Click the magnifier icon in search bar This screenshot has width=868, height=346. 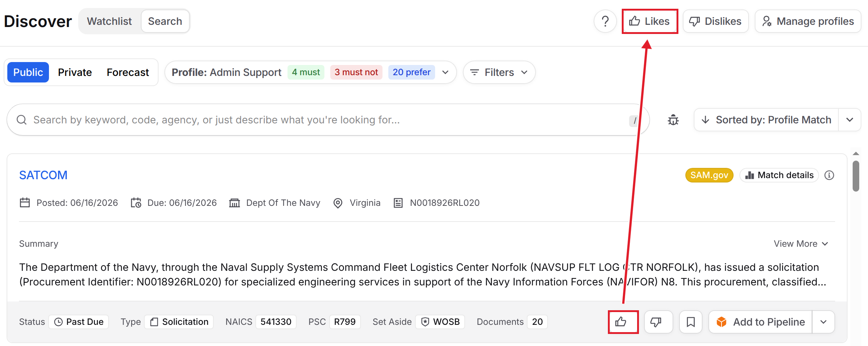click(x=22, y=120)
